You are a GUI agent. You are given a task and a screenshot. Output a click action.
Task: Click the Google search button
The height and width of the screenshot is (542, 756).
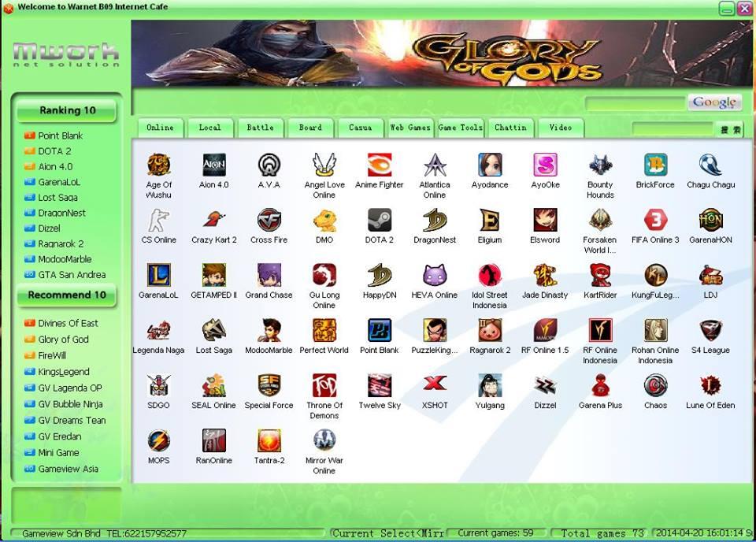point(714,102)
